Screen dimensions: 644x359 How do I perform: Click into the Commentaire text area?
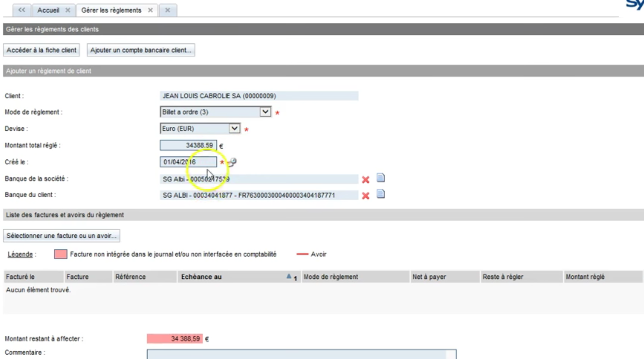[x=302, y=354]
